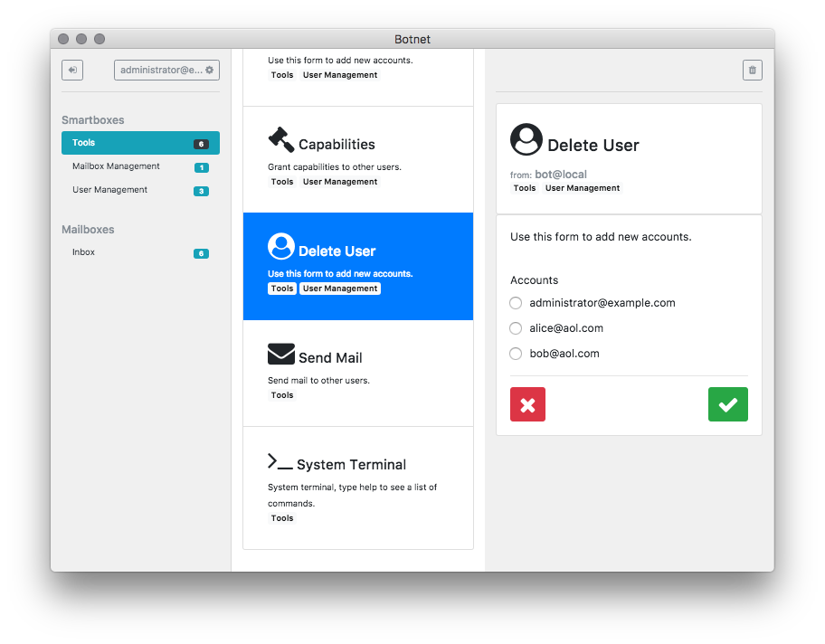825x644 pixels.
Task: Click the trash icon in the detail pane
Action: (753, 70)
